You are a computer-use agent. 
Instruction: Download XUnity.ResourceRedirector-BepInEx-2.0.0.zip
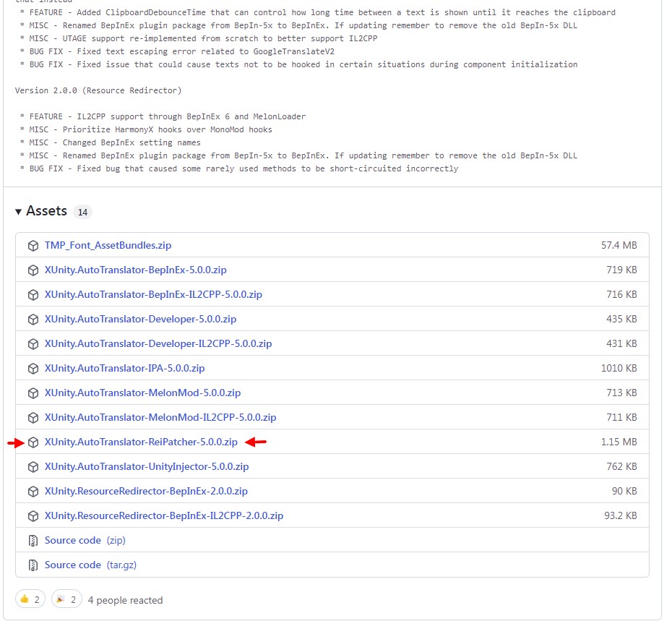pos(146,491)
